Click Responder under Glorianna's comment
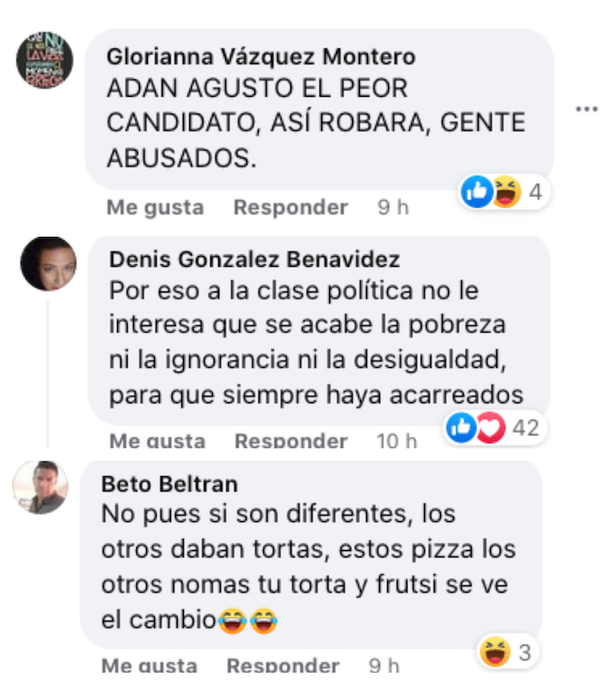 pyautogui.click(x=290, y=207)
